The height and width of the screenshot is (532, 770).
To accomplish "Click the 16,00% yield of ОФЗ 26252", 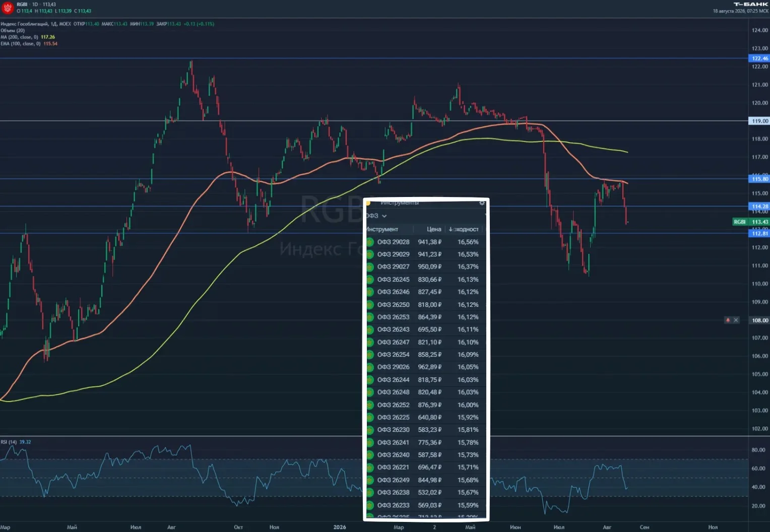I will click(x=468, y=405).
